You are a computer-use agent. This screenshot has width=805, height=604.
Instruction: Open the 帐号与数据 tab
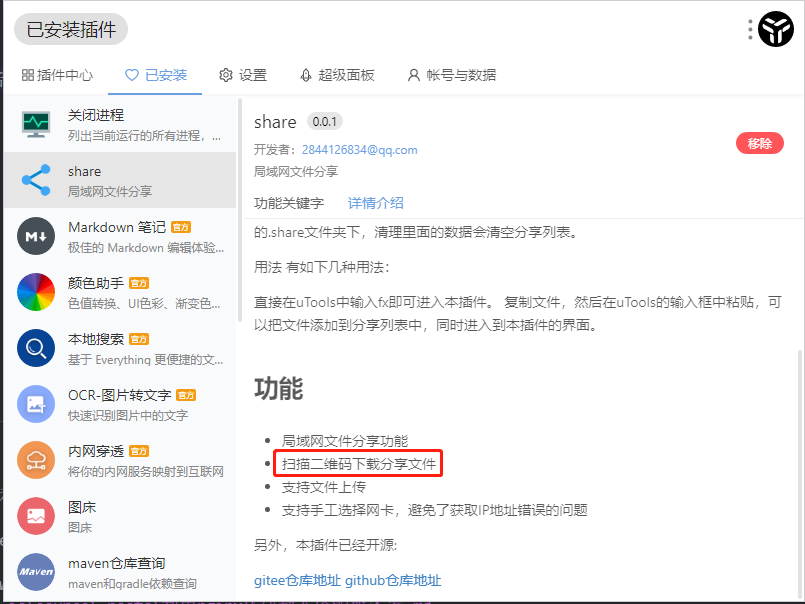click(452, 75)
